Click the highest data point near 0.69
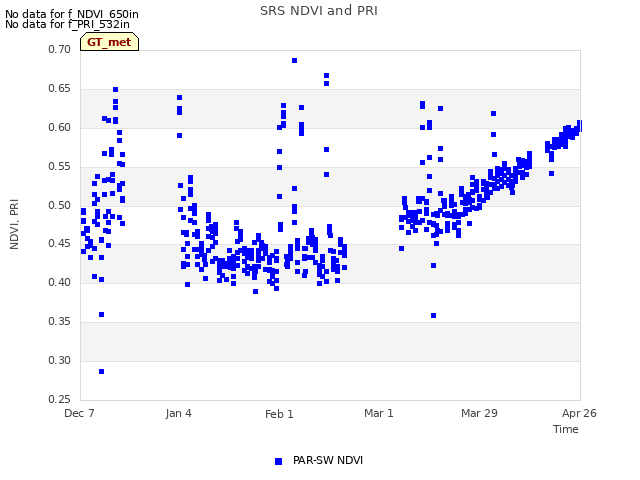 pos(295,60)
